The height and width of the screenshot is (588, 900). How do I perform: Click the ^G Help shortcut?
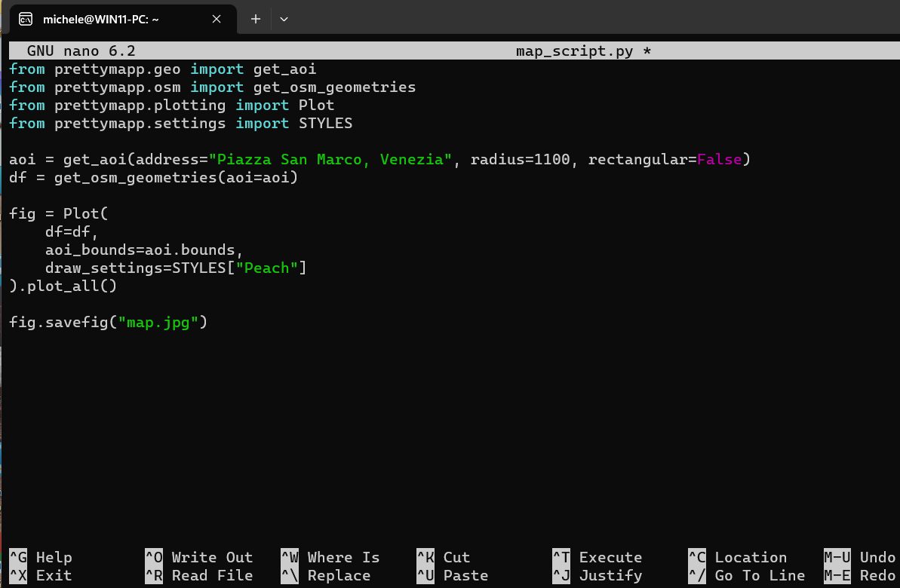pos(41,558)
